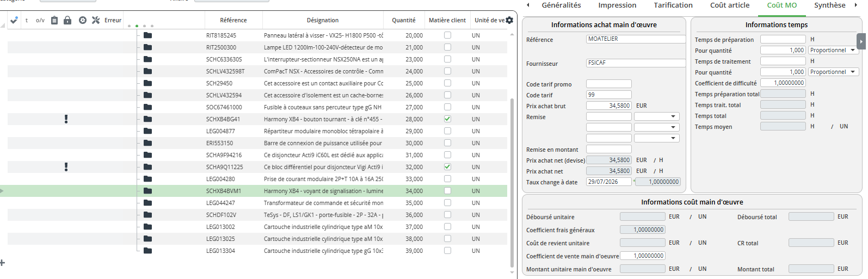Viewport: 868px width, 279px height.
Task: Click the Code tarif field showing 99
Action: click(609, 95)
